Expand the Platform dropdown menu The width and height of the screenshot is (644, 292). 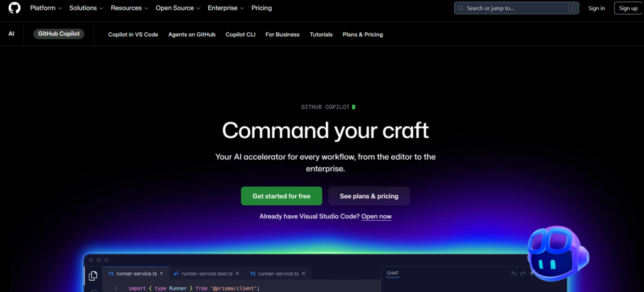pos(46,8)
